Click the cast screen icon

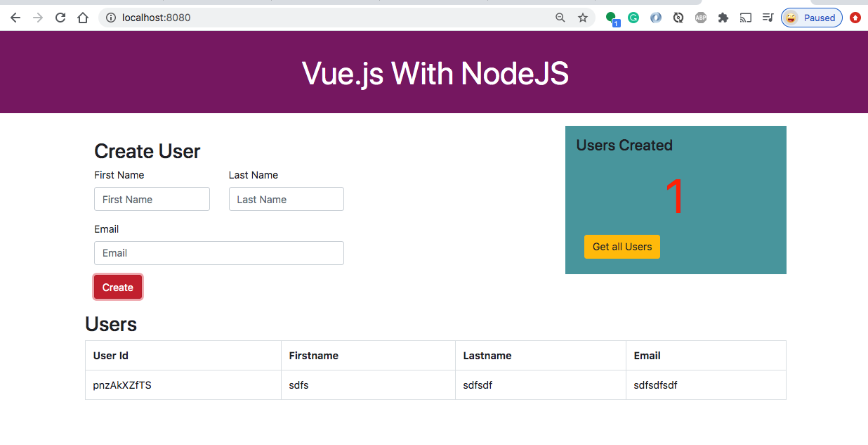746,18
